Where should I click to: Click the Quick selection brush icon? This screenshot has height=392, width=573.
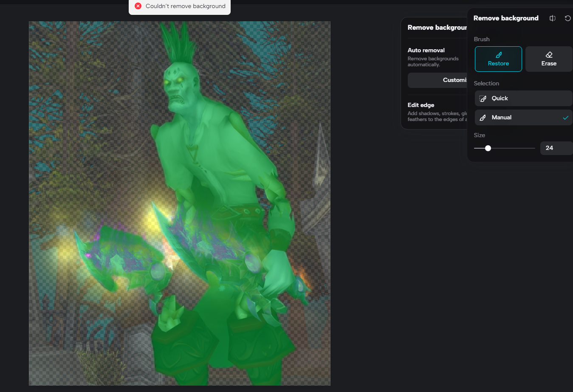[483, 99]
